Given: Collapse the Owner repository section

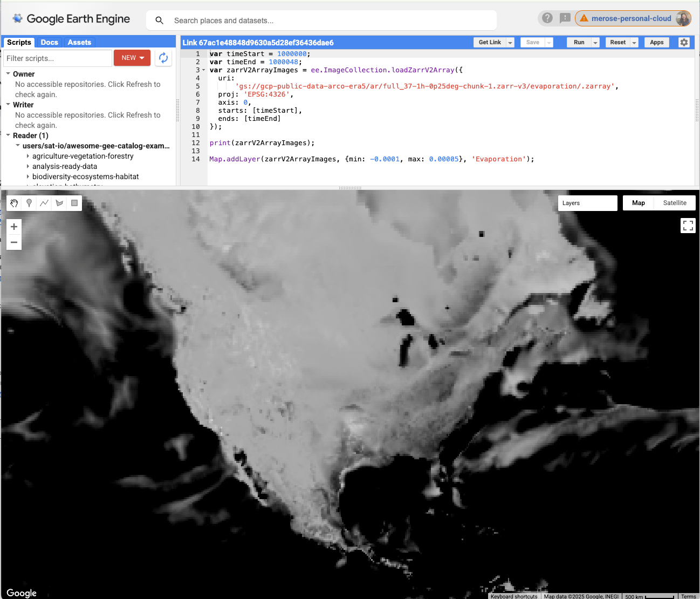Looking at the screenshot, I should (8, 74).
